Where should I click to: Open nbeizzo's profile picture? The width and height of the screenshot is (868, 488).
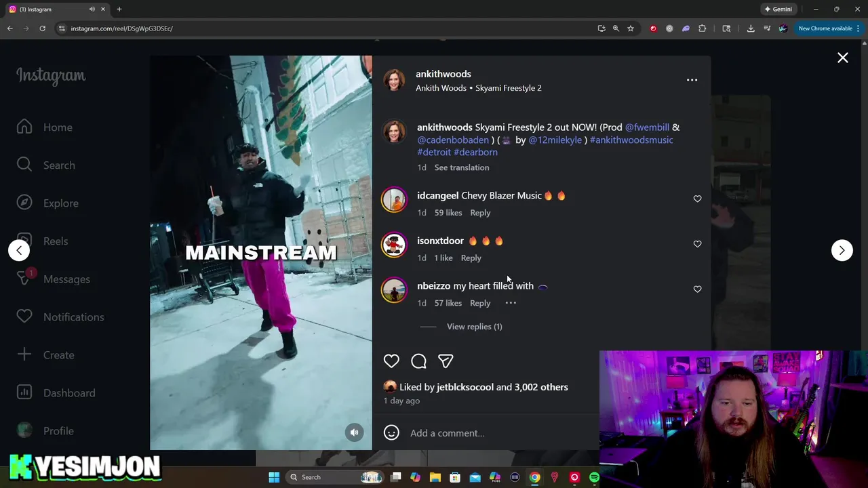tap(394, 290)
